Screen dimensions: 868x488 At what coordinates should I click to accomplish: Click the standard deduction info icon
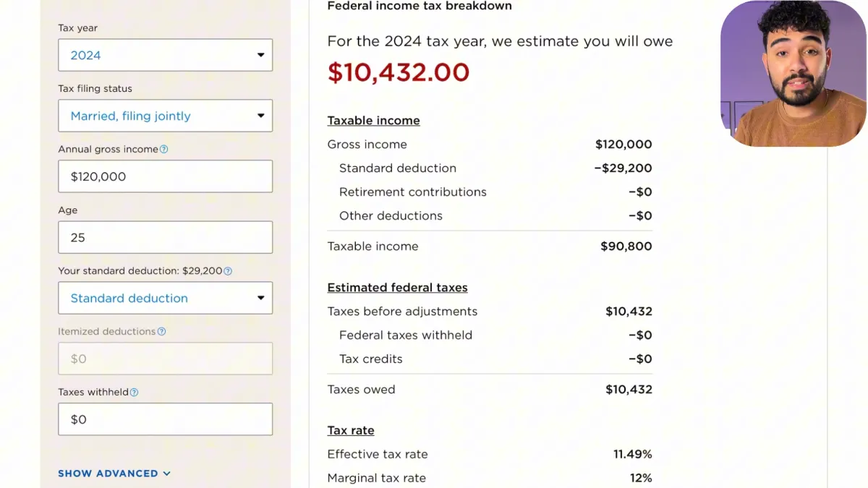pyautogui.click(x=228, y=271)
